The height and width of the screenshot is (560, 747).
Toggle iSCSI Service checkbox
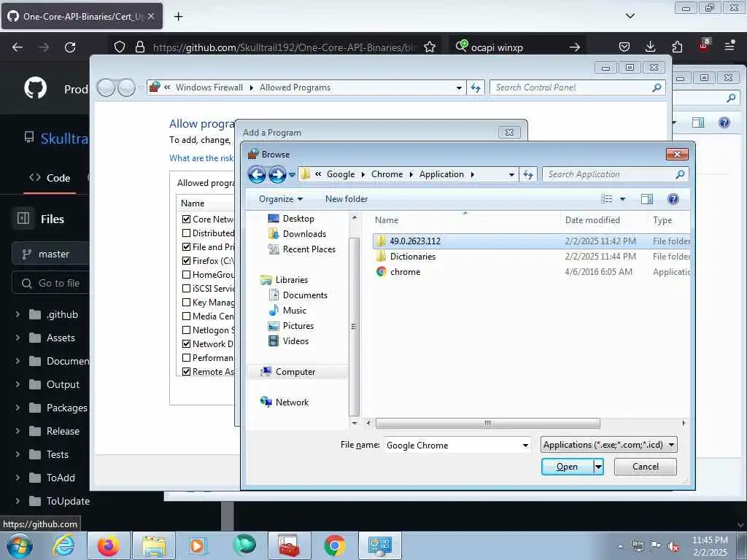(x=186, y=289)
